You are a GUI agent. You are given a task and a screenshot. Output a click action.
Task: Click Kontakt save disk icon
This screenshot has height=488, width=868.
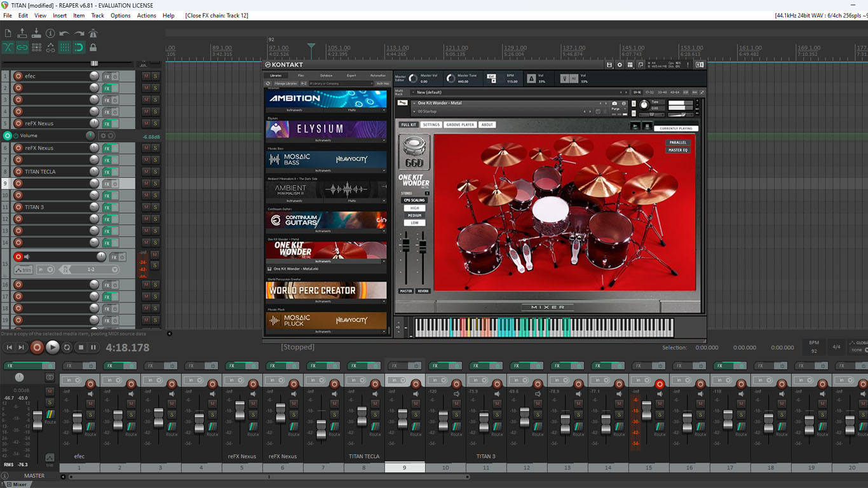coord(609,65)
